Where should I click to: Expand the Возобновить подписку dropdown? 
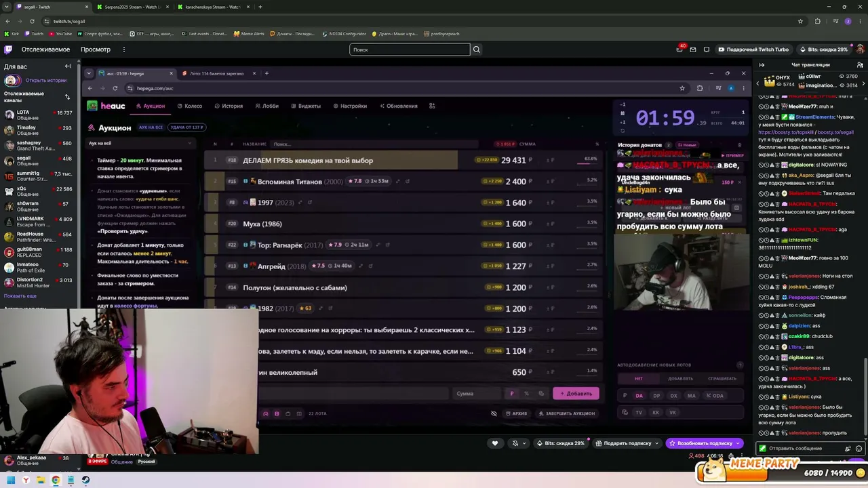click(x=738, y=443)
